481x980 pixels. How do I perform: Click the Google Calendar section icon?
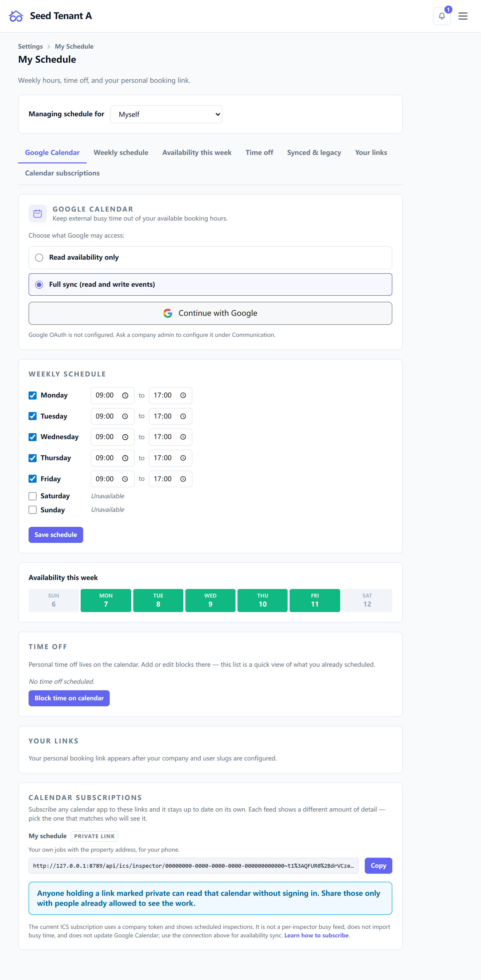tap(37, 214)
